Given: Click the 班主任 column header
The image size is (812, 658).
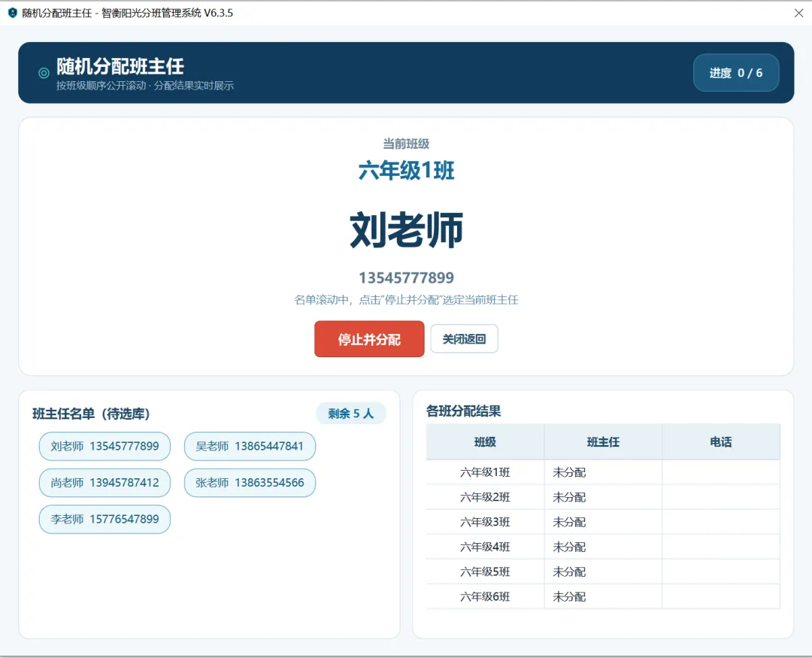Looking at the screenshot, I should [x=603, y=442].
